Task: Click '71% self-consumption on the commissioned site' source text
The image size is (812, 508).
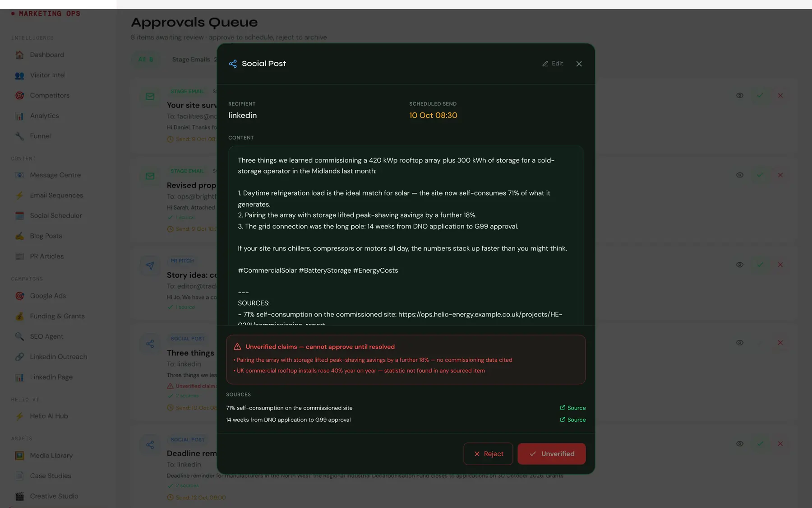Action: pos(289,408)
